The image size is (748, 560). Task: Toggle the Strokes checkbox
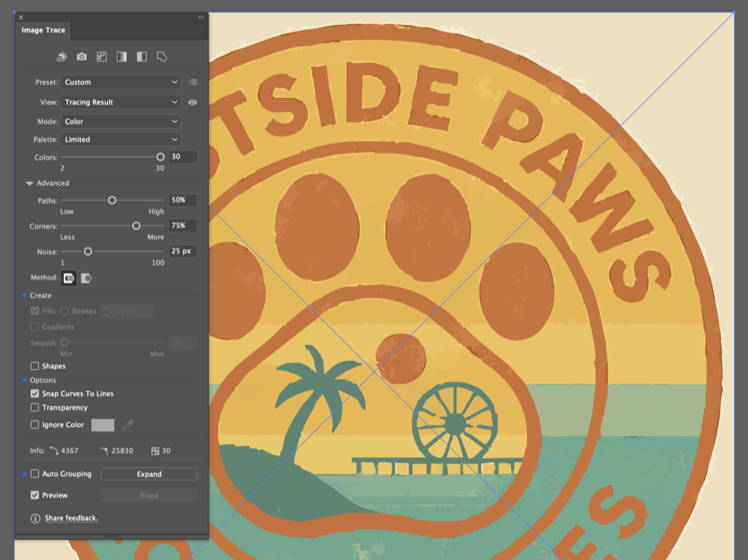tap(65, 311)
